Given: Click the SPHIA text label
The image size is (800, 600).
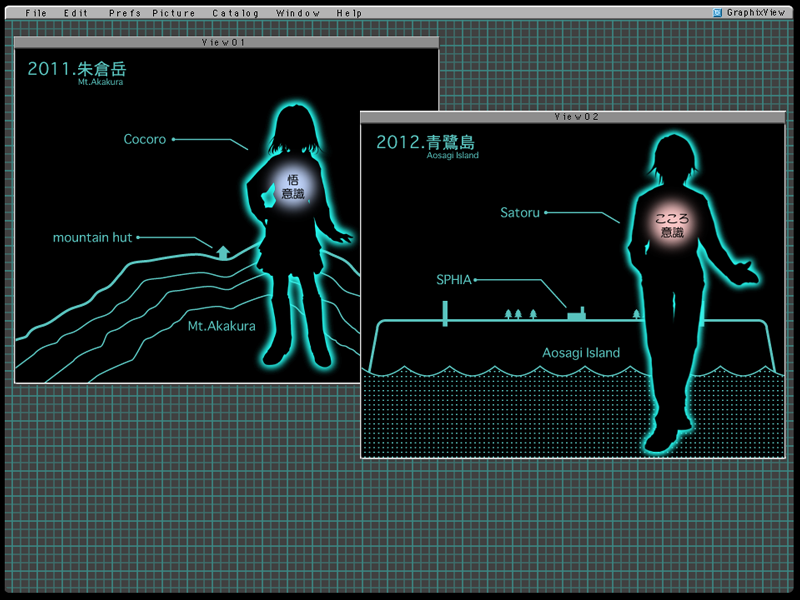Looking at the screenshot, I should (x=453, y=280).
